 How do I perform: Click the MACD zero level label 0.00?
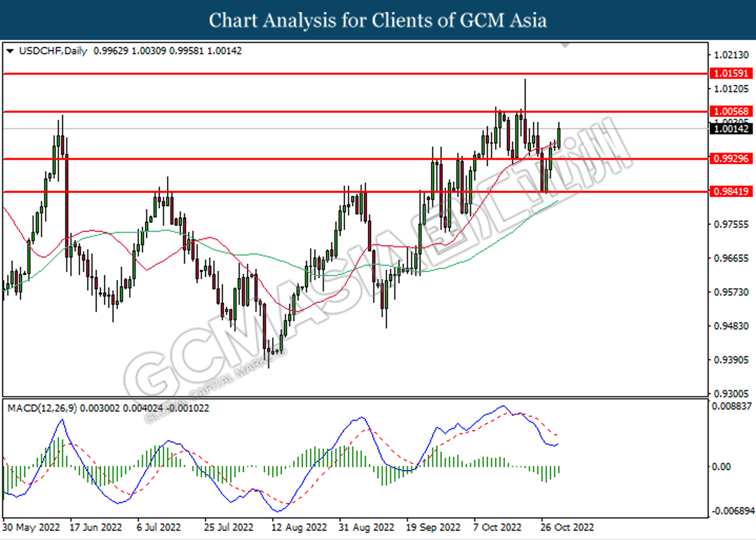click(x=721, y=467)
